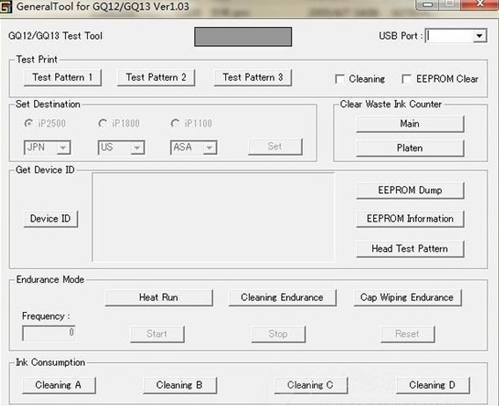The image size is (499, 406).
Task: Click the GeneralTool app icon in title bar
Action: click(x=6, y=7)
